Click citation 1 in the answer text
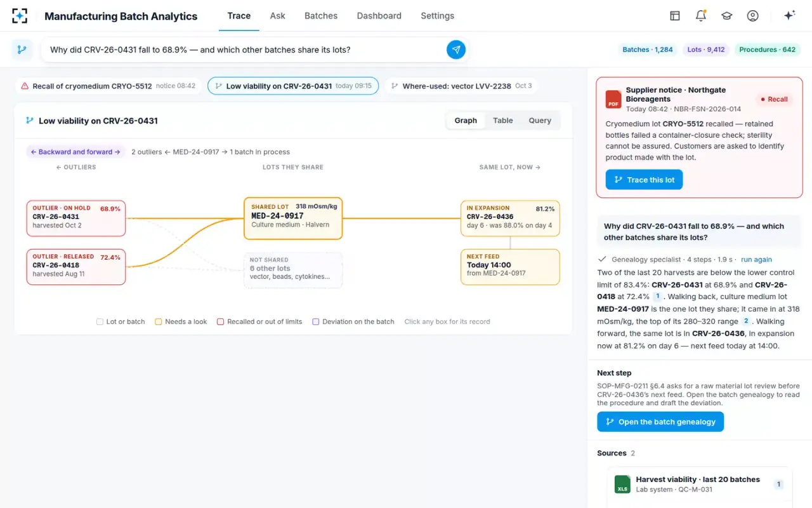Image resolution: width=812 pixels, height=508 pixels. (x=657, y=297)
